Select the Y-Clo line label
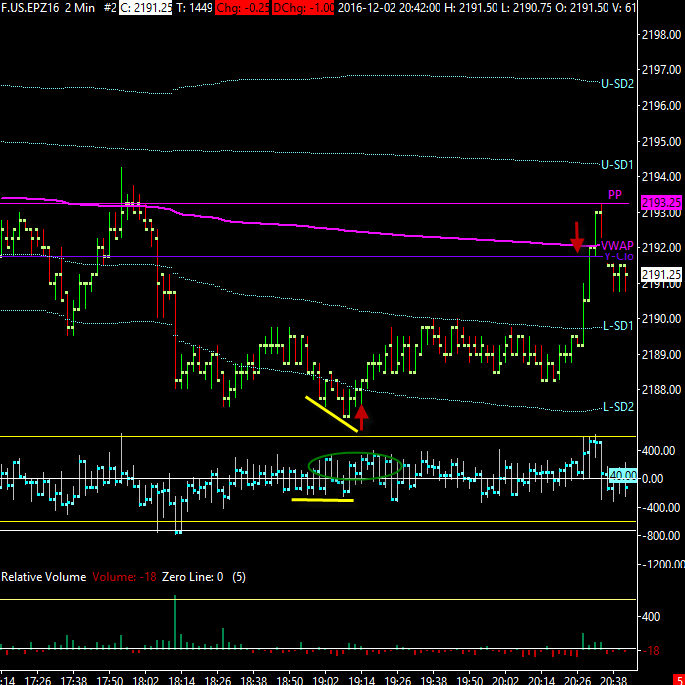Viewport: 685px width, 685px height. point(619,256)
